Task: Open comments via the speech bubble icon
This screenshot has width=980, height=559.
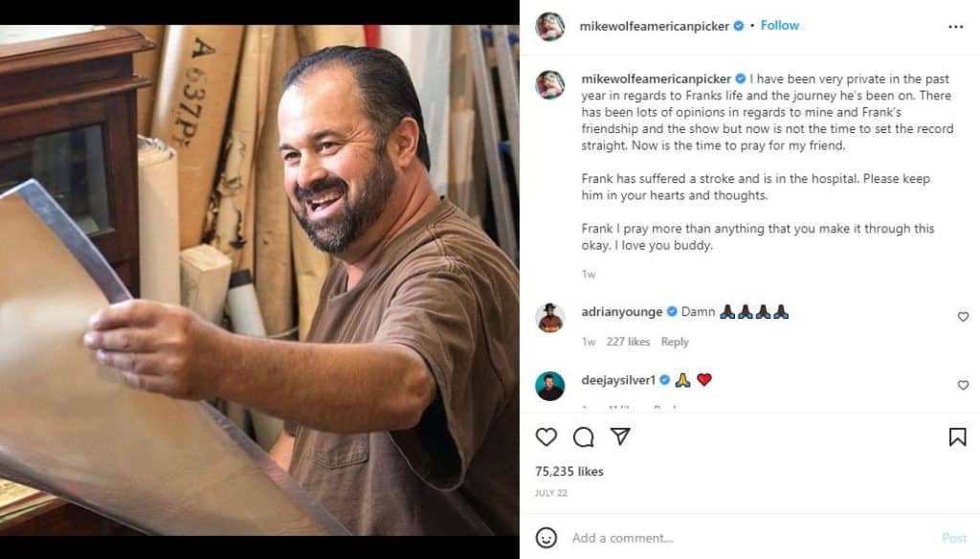Action: point(583,436)
